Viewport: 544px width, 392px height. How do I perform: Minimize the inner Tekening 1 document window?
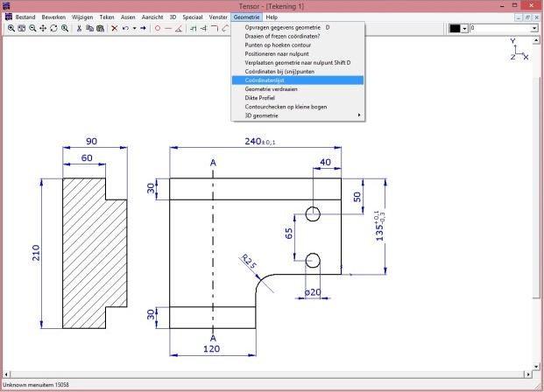click(519, 17)
